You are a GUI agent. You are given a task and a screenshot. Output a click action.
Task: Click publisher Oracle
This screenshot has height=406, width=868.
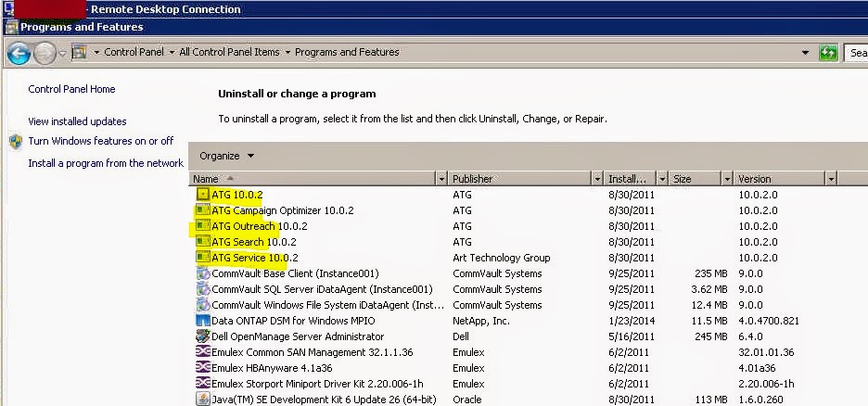pyautogui.click(x=466, y=400)
